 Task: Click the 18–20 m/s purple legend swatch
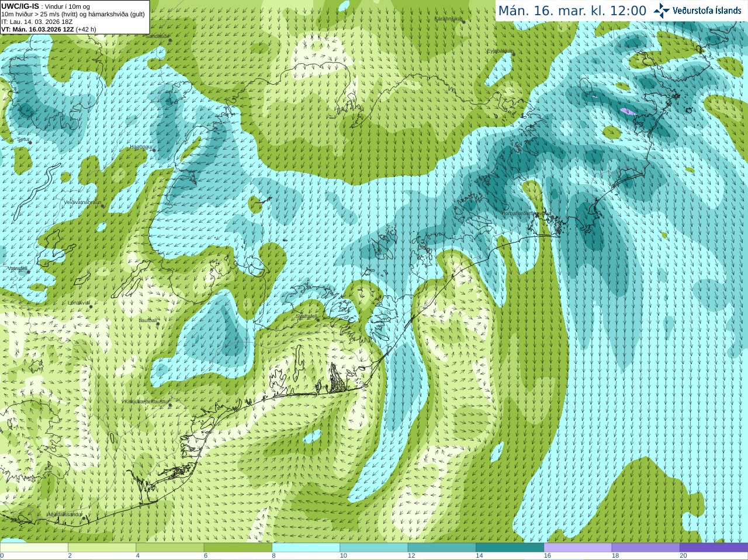click(646, 548)
